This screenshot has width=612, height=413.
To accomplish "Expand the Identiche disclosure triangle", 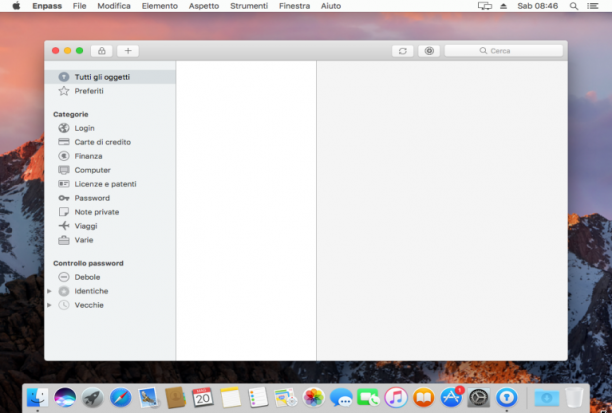I will point(49,291).
